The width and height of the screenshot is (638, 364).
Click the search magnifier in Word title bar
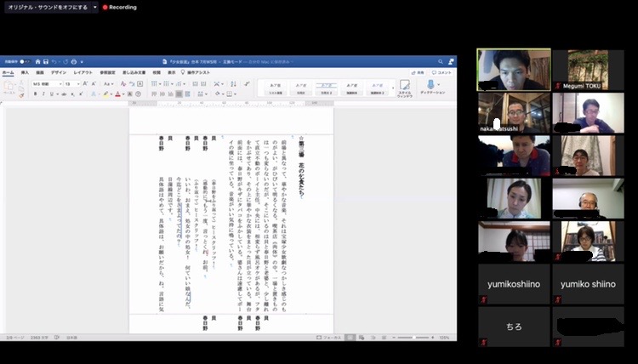pos(440,61)
